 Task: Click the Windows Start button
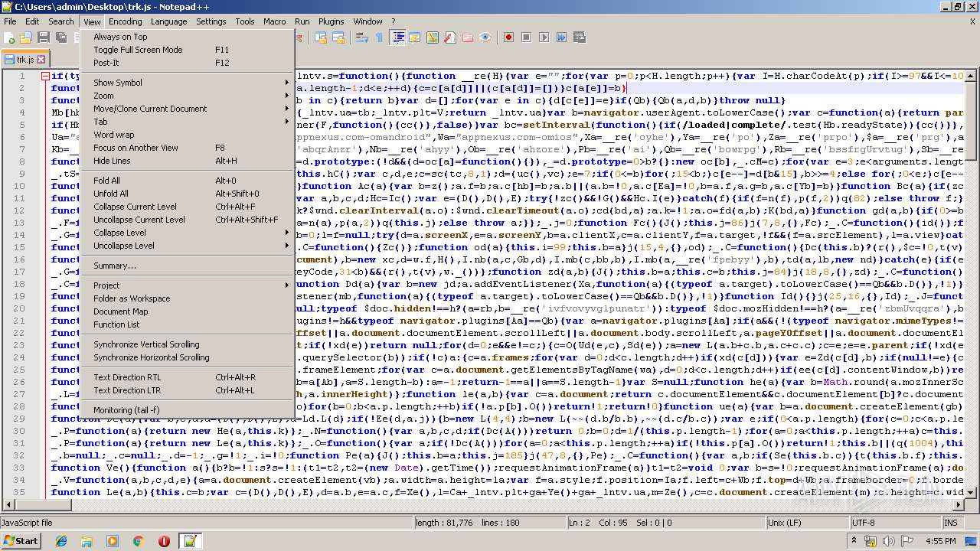tap(21, 541)
